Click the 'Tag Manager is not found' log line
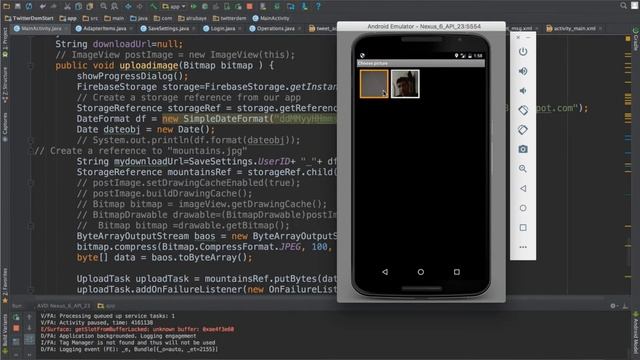Screen dimensions: 640x360 coord(128,342)
